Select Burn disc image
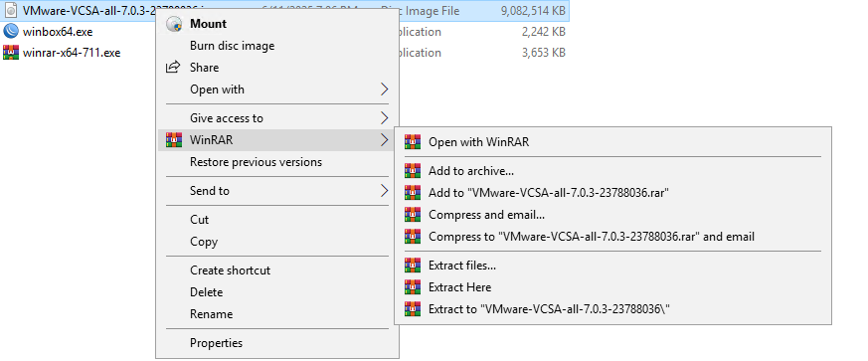The image size is (868, 361). 277,46
